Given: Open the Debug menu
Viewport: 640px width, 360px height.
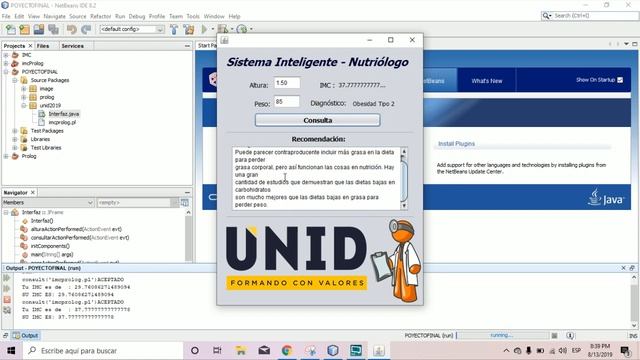Looking at the screenshot, I should click(x=137, y=16).
